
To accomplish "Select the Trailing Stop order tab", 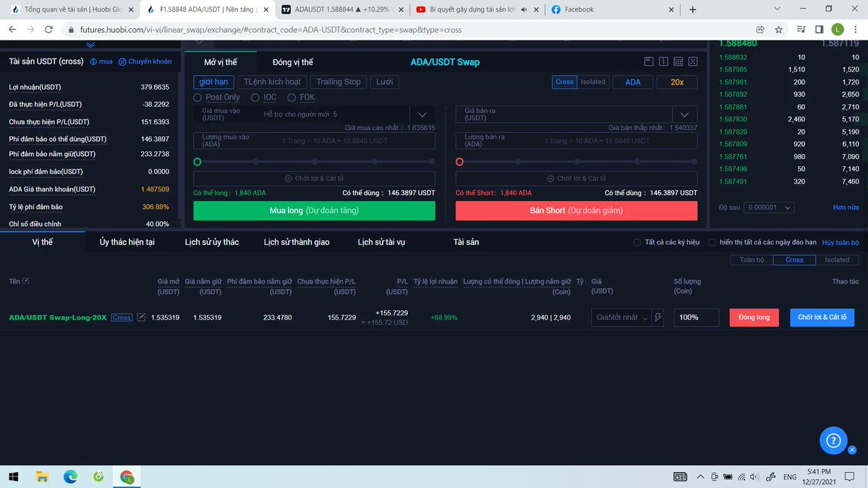I will (339, 82).
